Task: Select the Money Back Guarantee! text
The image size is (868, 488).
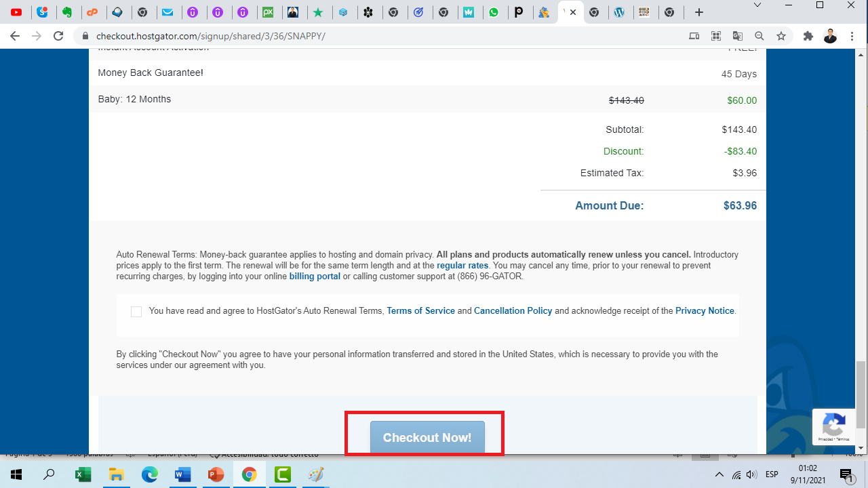Action: pyautogui.click(x=151, y=73)
